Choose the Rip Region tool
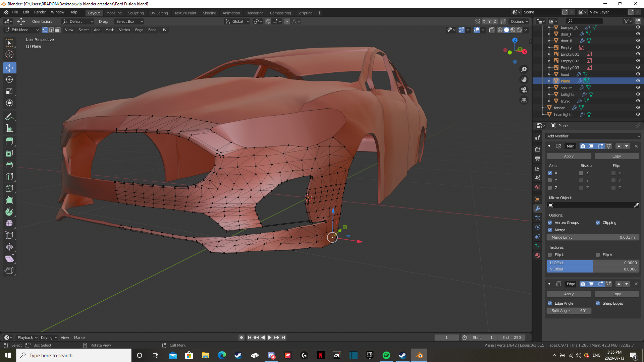This screenshot has height=362, width=644. tap(9, 270)
